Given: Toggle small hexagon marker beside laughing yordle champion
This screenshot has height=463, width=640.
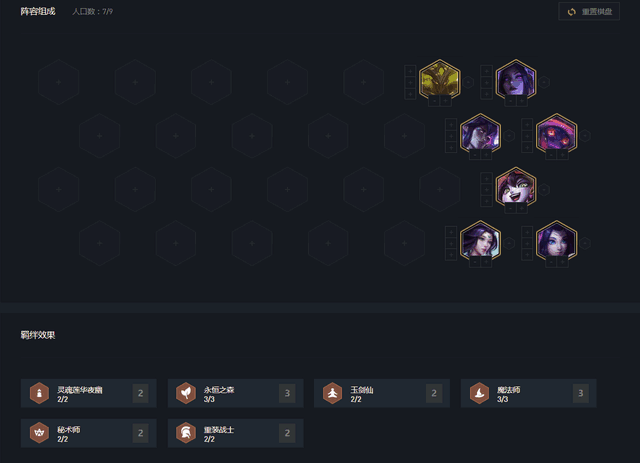Looking at the screenshot, I should [x=544, y=189].
